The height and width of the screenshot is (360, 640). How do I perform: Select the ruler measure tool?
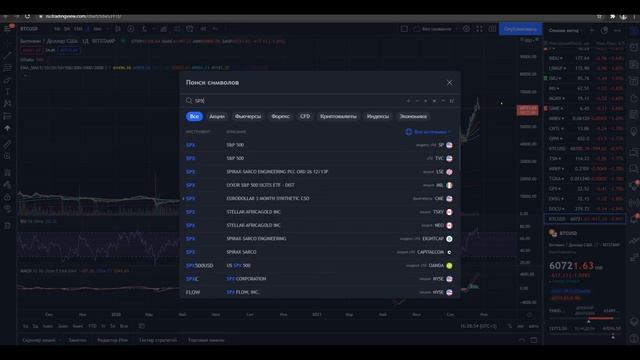point(7,144)
